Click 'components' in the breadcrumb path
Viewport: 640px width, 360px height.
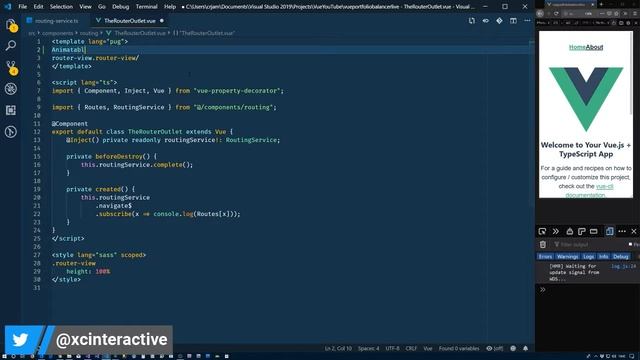pyautogui.click(x=58, y=33)
